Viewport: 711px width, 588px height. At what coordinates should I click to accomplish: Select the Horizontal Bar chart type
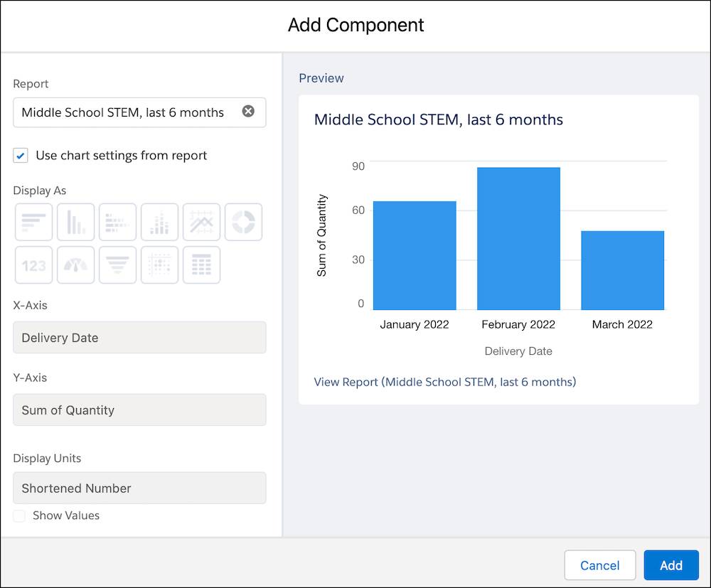click(x=33, y=222)
